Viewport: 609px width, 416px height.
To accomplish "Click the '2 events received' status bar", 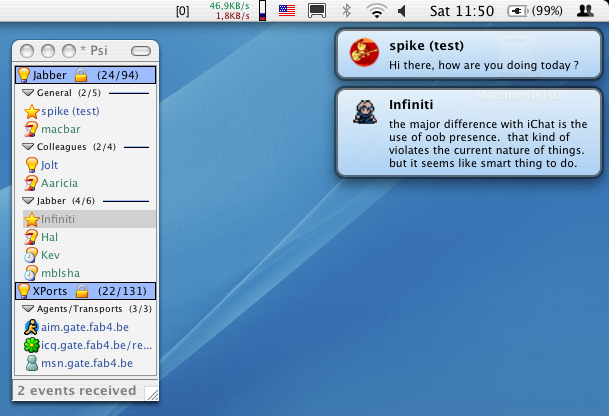I will tap(77, 390).
